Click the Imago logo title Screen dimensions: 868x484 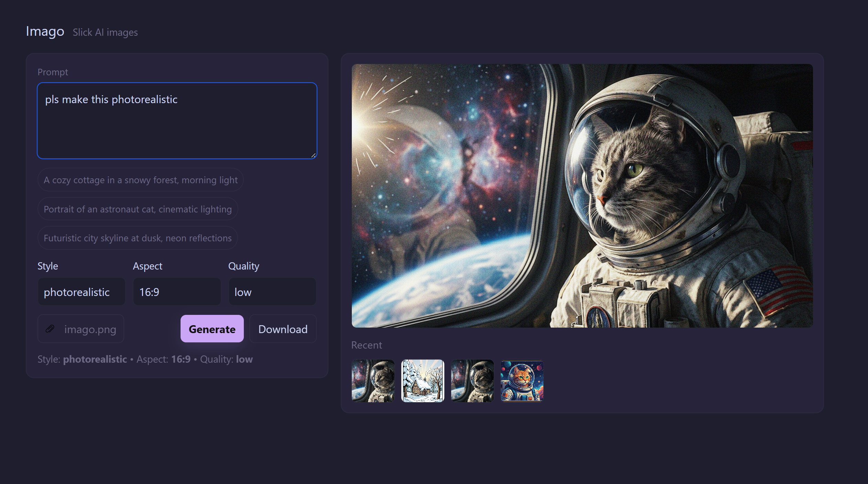click(x=45, y=31)
